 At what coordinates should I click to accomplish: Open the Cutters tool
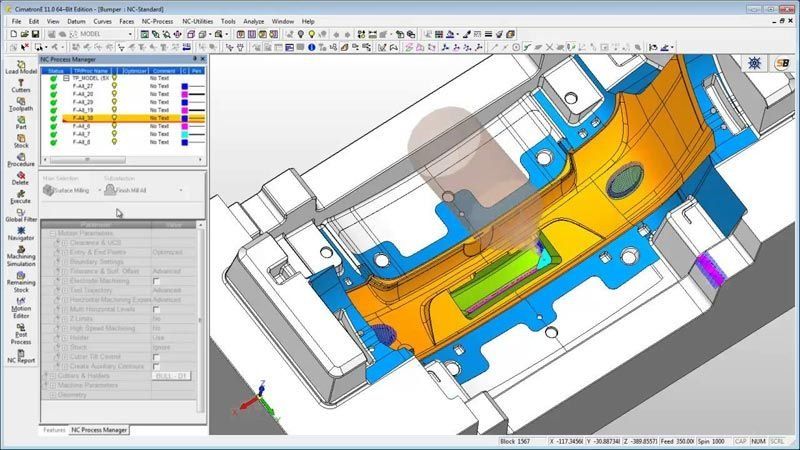tap(20, 84)
